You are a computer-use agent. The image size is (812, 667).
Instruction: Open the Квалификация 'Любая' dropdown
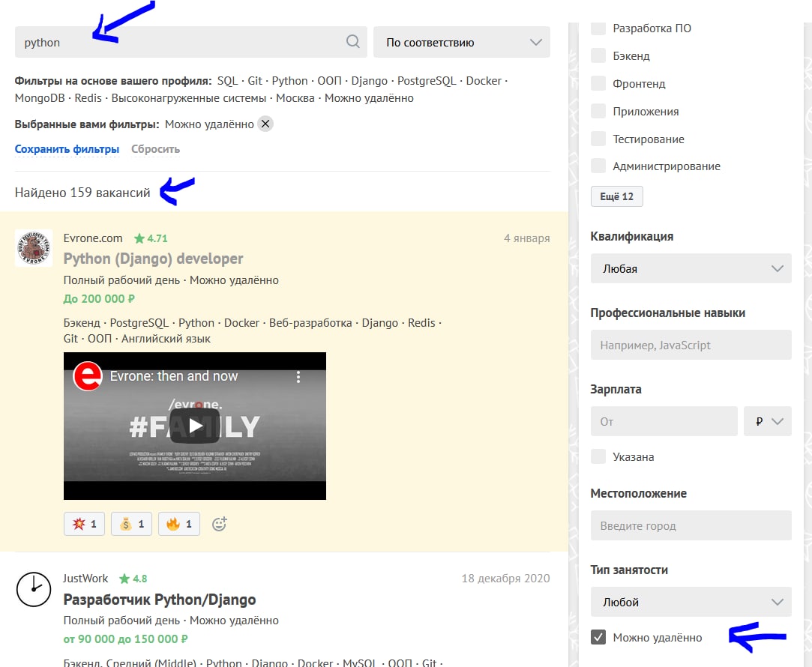click(x=691, y=268)
